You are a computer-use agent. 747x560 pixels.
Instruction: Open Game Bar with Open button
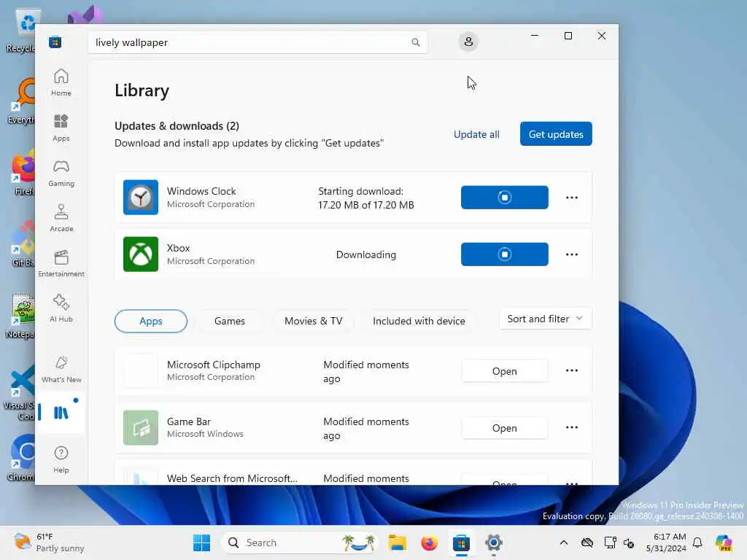point(505,427)
